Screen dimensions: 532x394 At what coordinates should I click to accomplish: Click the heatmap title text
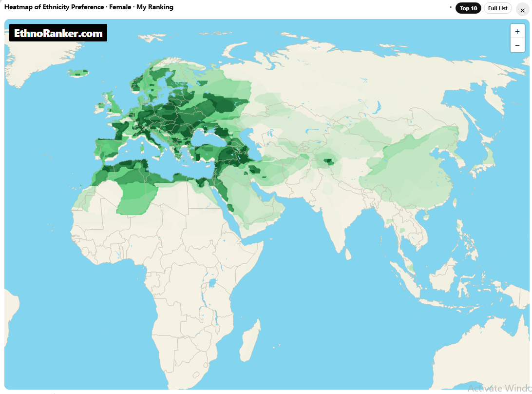pos(89,7)
